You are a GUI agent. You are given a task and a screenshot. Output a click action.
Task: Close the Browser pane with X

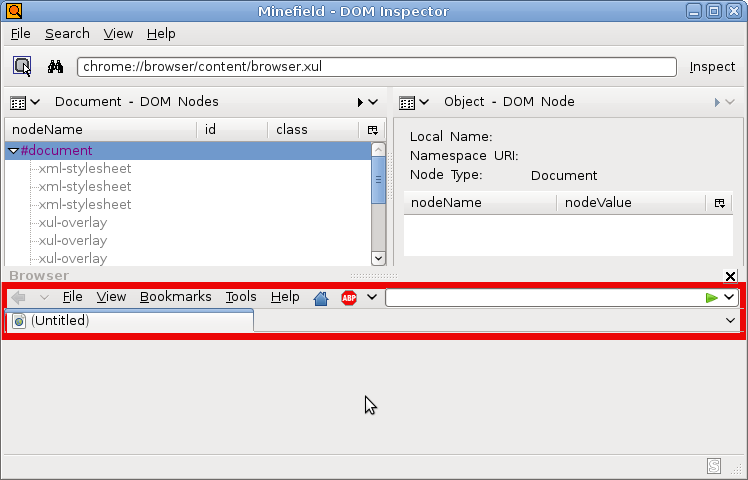[730, 276]
